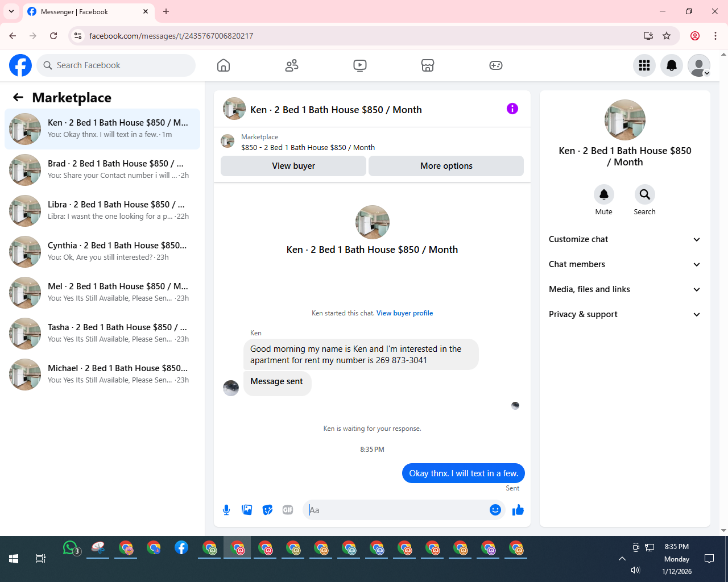Image resolution: width=728 pixels, height=582 pixels.
Task: Open the install app icon in address bar
Action: (x=648, y=36)
